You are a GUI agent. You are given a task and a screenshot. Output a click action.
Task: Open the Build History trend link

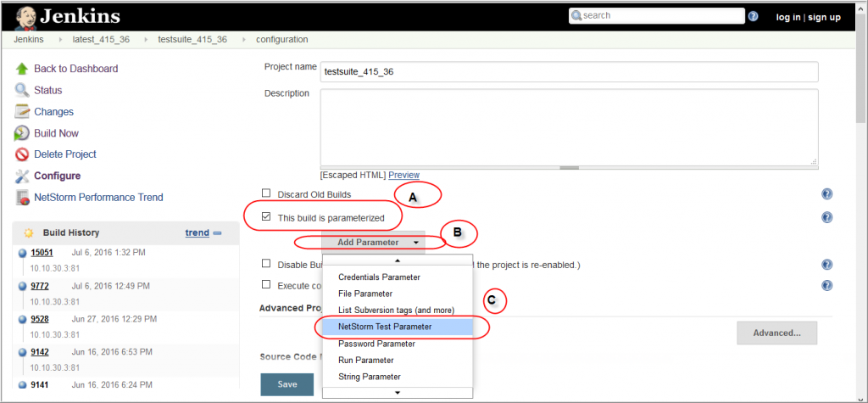[197, 232]
